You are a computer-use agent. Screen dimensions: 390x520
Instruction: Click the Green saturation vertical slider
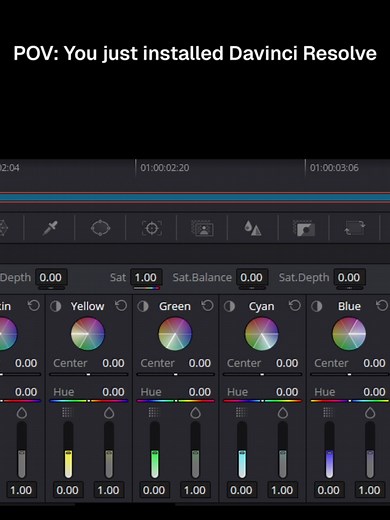[x=195, y=450]
